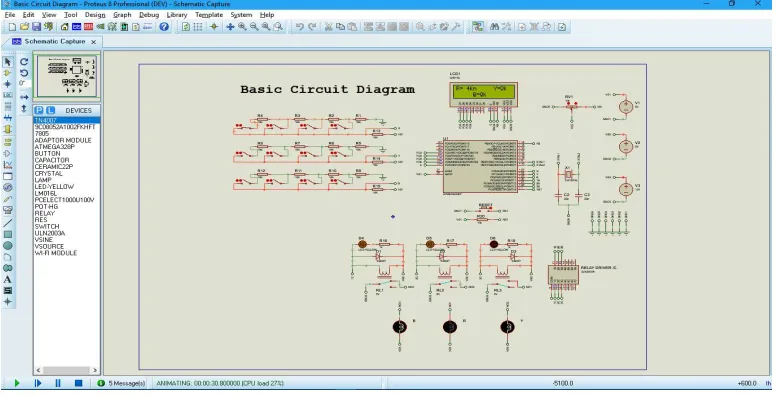Viewport: 776px width, 396px height.
Task: Select RELAY in the devices list
Action: [45, 213]
